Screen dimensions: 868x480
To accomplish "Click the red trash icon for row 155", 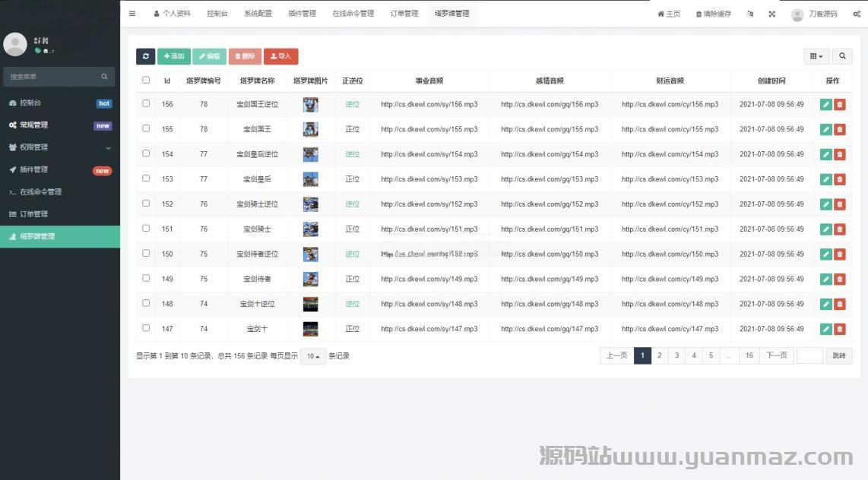I will tap(839, 130).
